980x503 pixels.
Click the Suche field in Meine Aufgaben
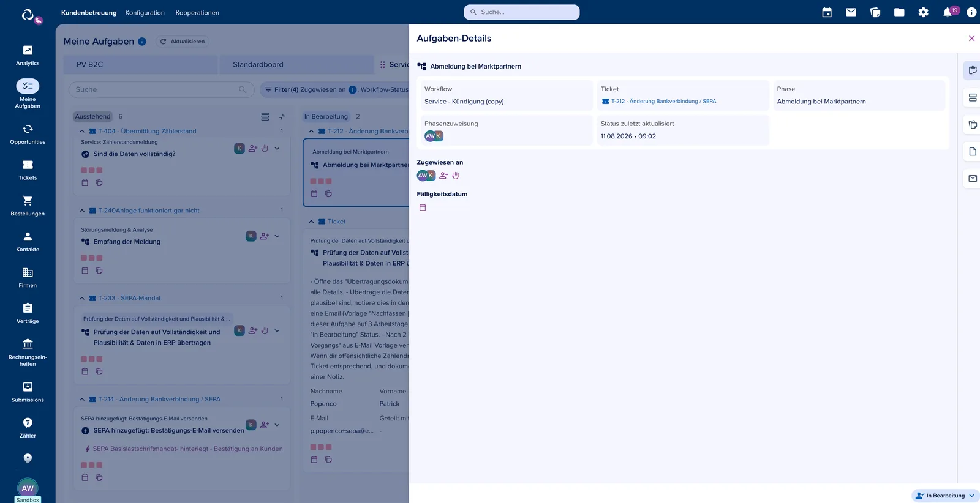click(x=161, y=90)
